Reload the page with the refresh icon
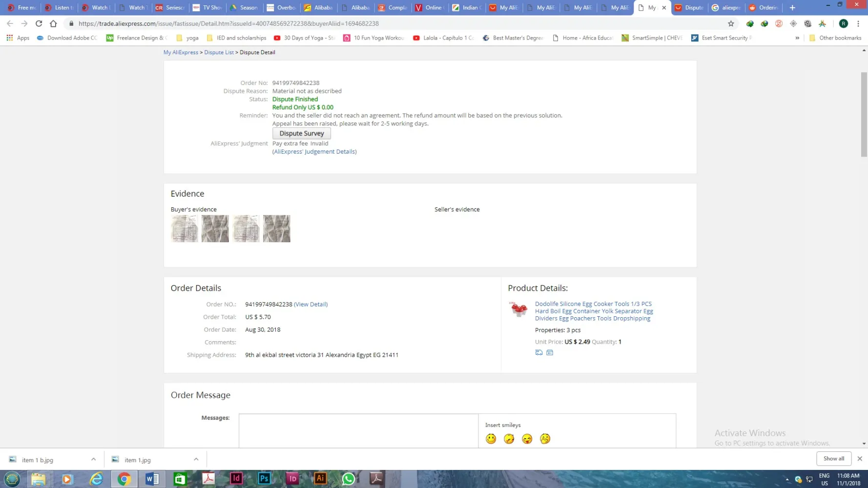This screenshot has width=868, height=488. [39, 23]
